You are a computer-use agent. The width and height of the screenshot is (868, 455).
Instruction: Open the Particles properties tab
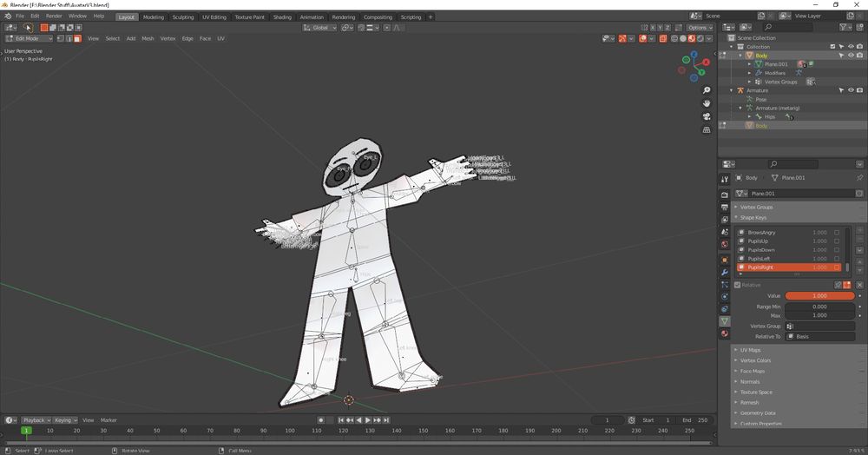click(x=725, y=285)
